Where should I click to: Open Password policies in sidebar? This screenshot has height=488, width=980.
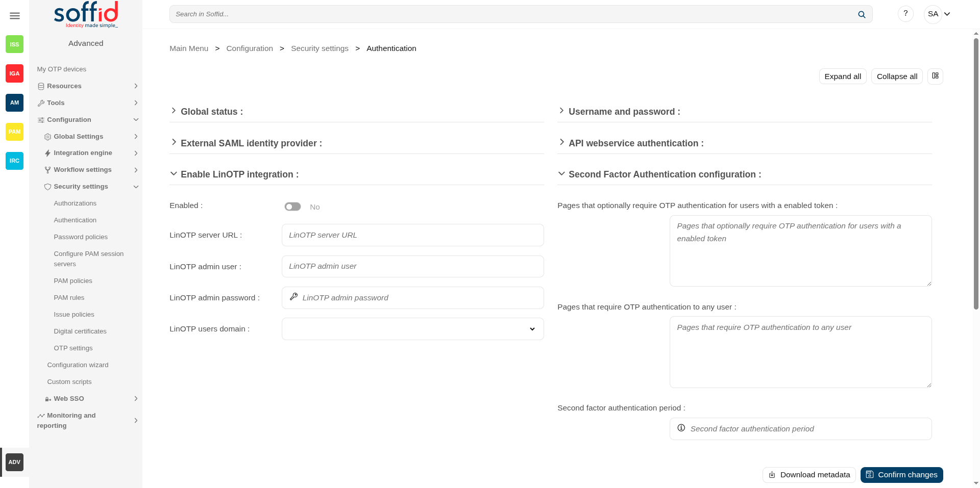[81, 237]
